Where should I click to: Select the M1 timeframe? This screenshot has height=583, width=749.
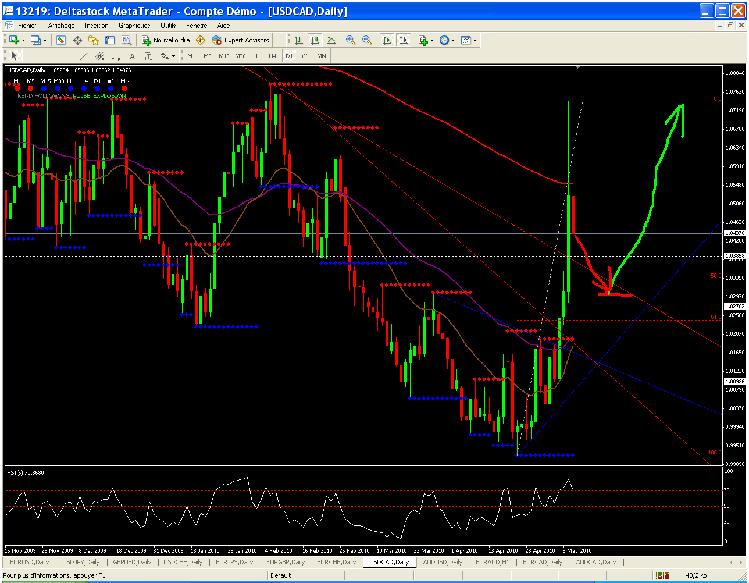(x=190, y=56)
